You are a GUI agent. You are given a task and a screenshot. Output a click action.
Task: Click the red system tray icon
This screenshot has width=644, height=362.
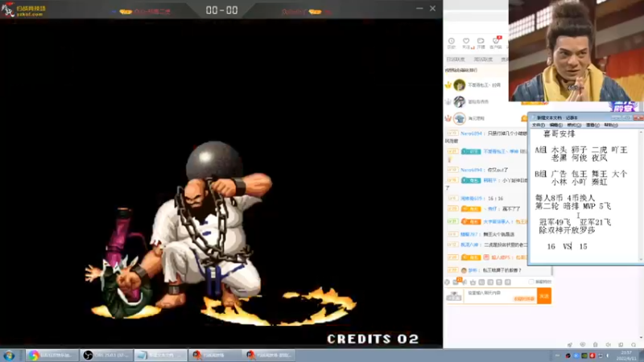coord(592,356)
